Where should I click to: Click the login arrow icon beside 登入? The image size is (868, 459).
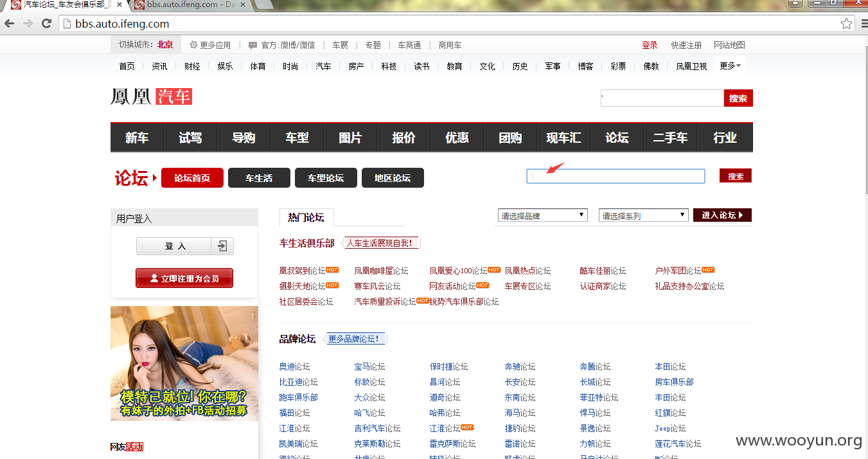222,246
